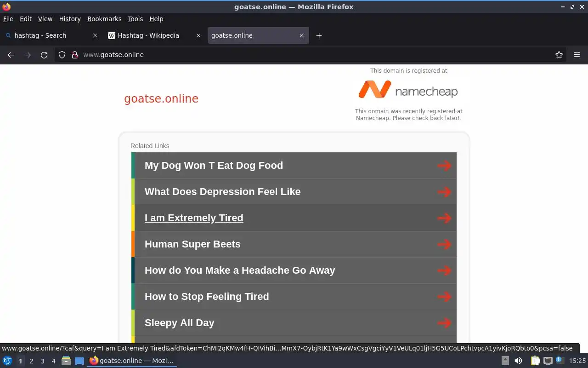Switch to the hashtag - Search tab

(51, 35)
